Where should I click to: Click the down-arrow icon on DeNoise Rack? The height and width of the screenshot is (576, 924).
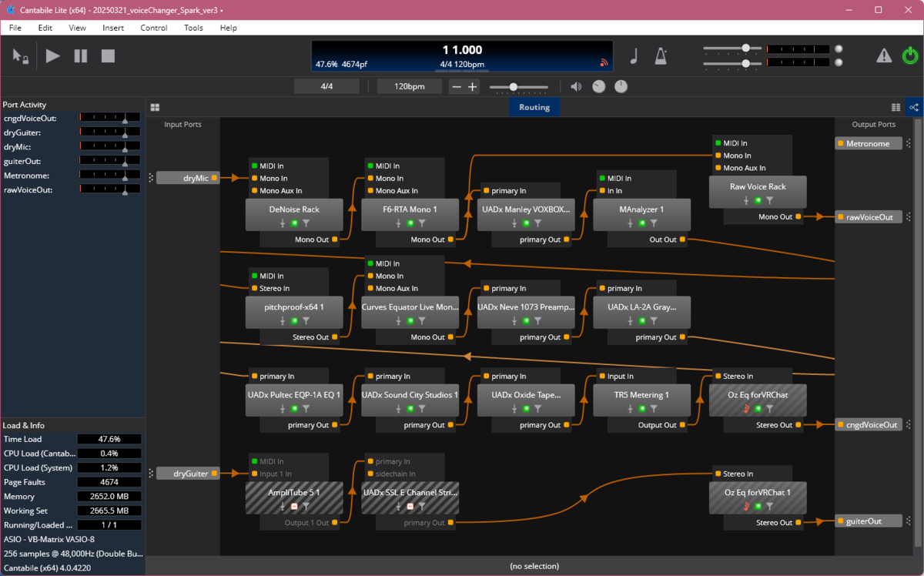283,223
